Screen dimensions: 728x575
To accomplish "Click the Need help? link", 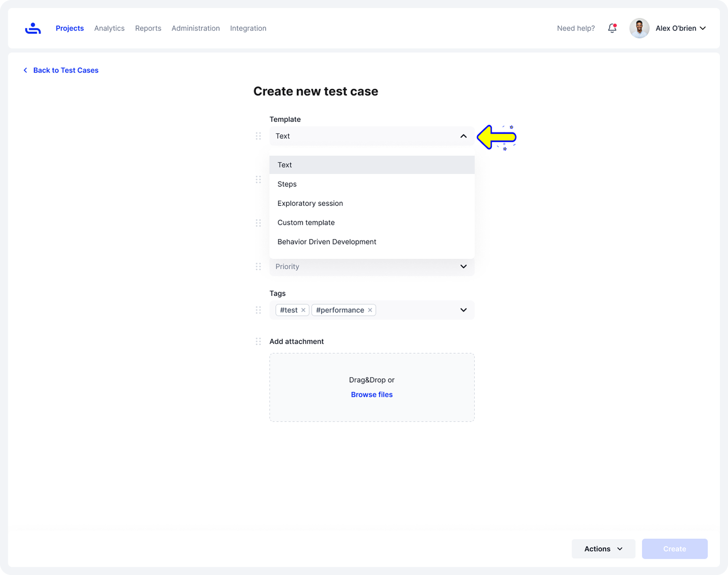I will (x=575, y=28).
